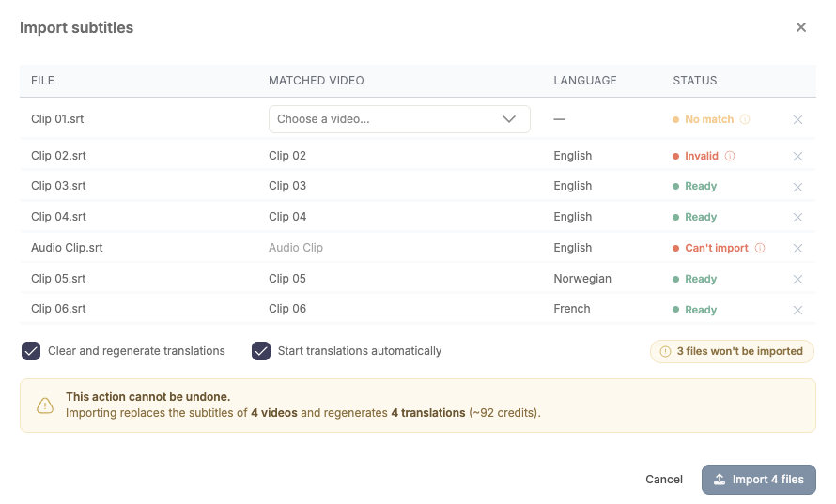Image resolution: width=836 pixels, height=504 pixels.
Task: Select the Clip 04.srt file name
Action: pos(58,217)
